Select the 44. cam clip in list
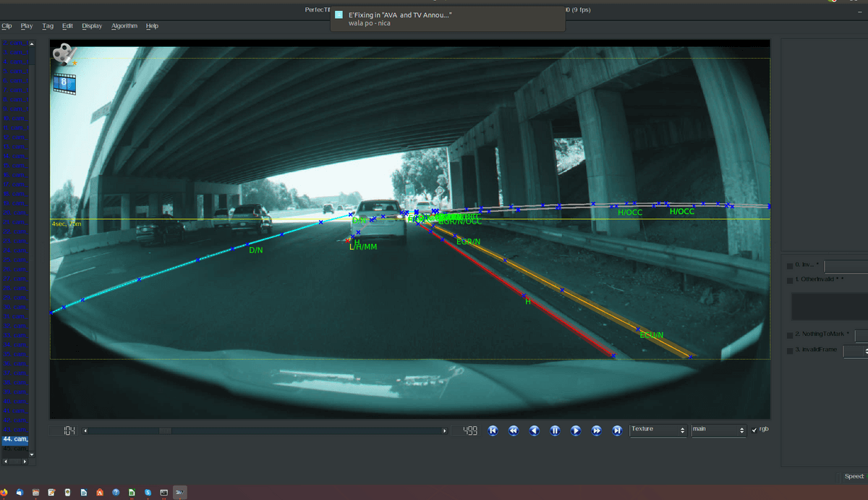This screenshot has height=500, width=868. [x=15, y=439]
